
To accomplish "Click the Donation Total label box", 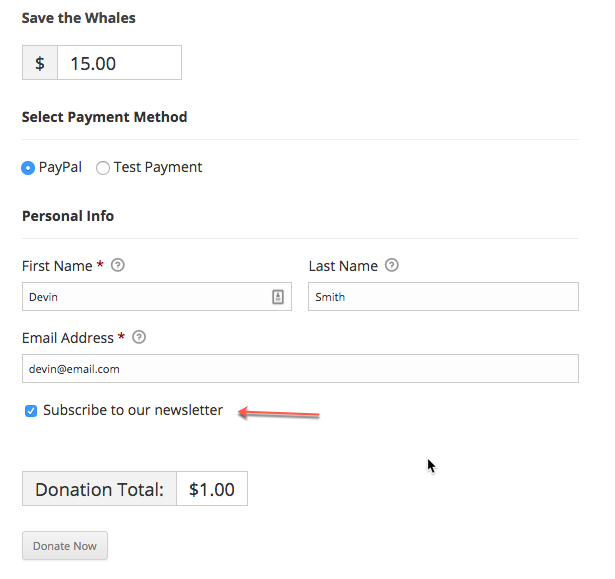I will click(x=99, y=489).
